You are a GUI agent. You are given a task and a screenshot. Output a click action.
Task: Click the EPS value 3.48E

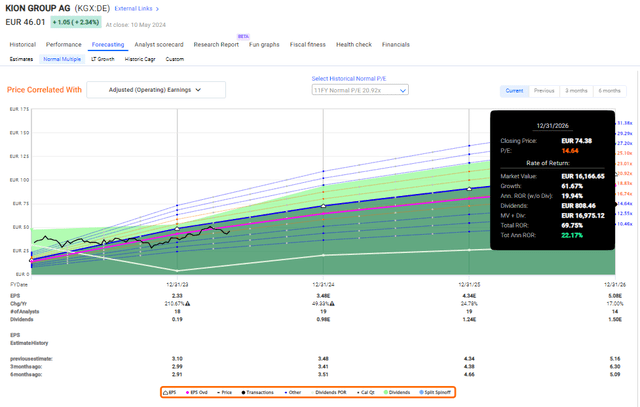point(323,296)
